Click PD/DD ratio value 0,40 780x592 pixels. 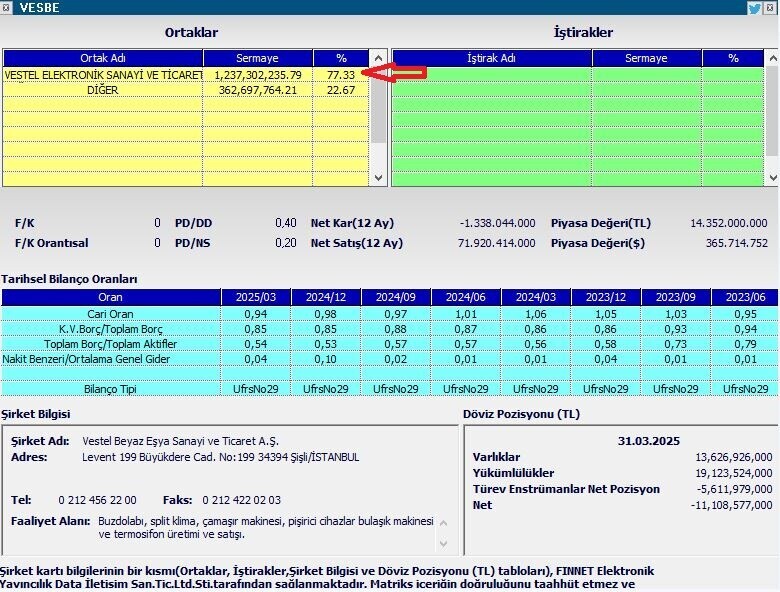[x=286, y=223]
